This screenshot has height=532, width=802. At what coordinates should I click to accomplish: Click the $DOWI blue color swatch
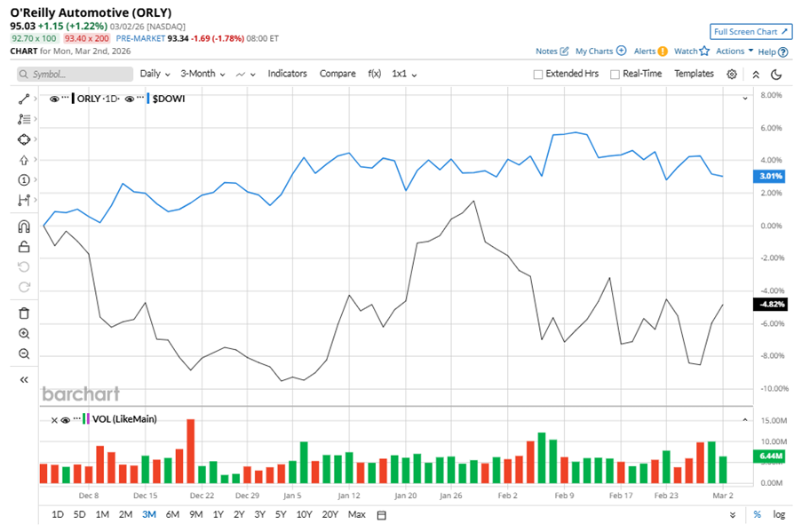148,99
